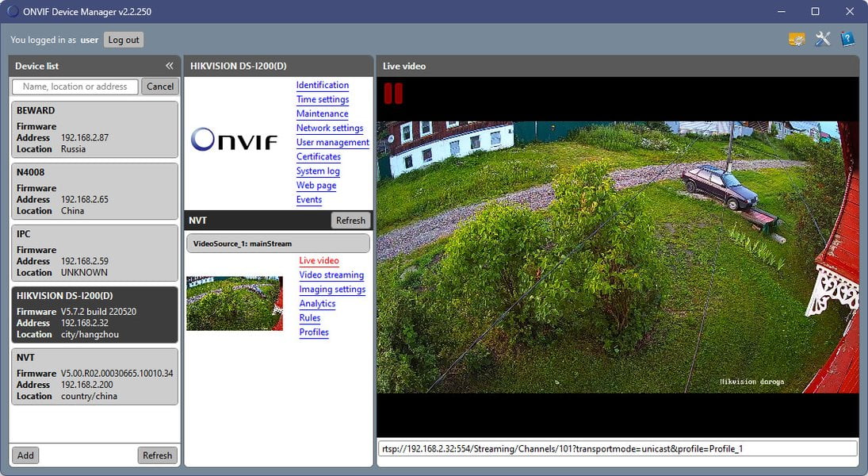868x476 pixels.
Task: Refresh the NVT section
Action: pyautogui.click(x=350, y=221)
